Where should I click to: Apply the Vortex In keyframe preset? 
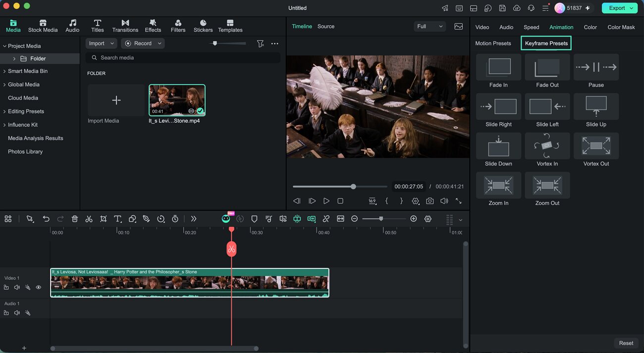[547, 150]
